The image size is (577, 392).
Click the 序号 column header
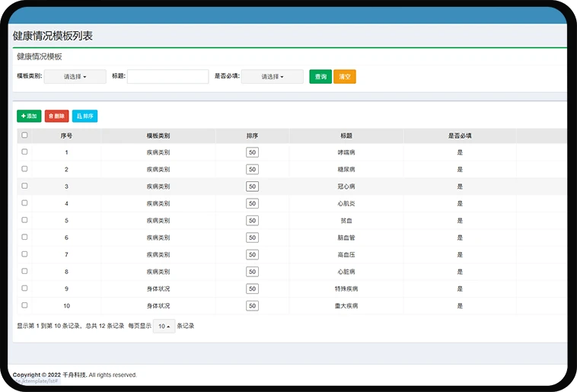[66, 135]
